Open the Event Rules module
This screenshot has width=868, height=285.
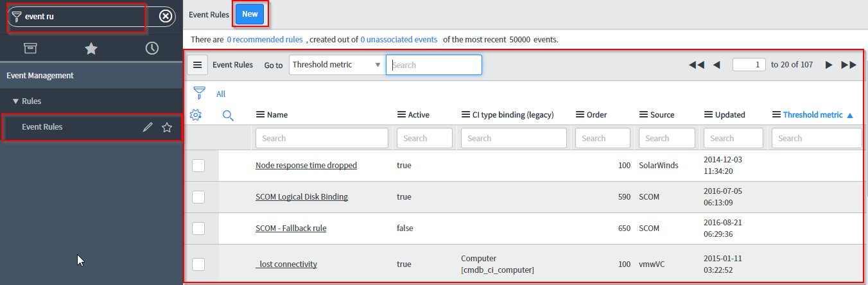click(x=42, y=127)
